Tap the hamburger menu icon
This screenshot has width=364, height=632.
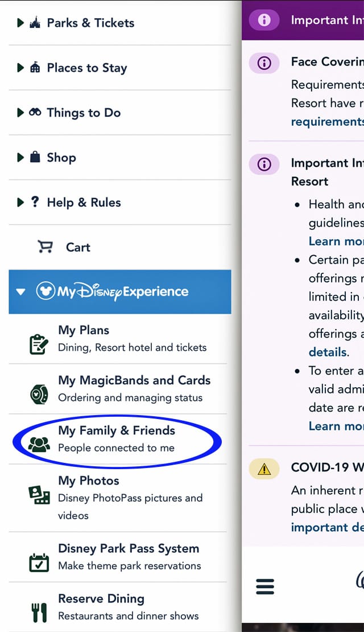pos(265,586)
